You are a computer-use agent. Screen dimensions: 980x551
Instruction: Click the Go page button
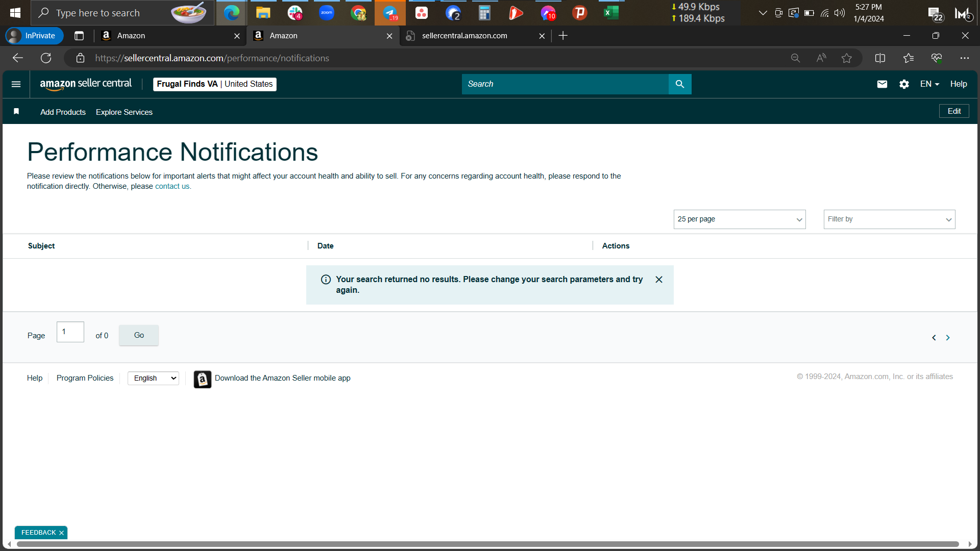click(139, 335)
